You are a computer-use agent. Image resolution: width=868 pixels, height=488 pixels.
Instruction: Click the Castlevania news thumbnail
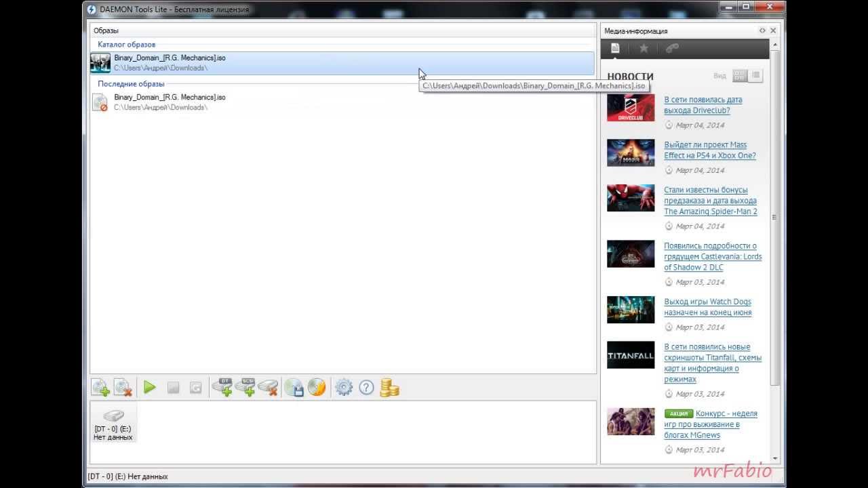coord(631,254)
